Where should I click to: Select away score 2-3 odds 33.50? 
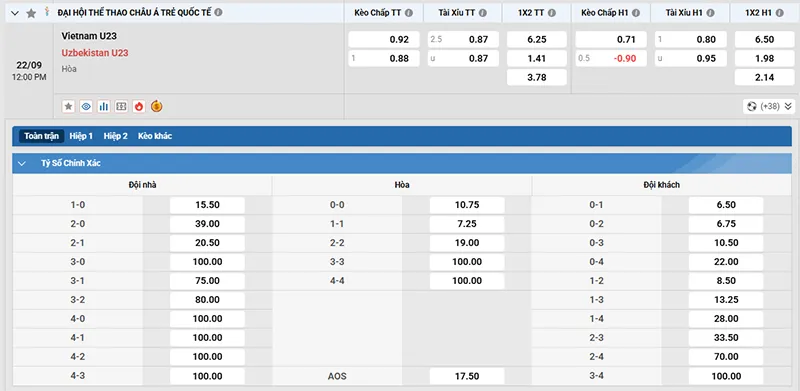point(726,337)
